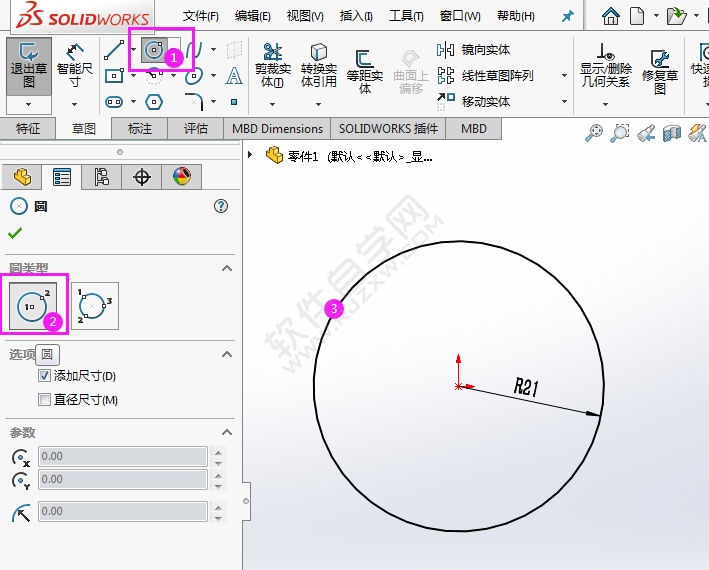
Task: Select the sketch Point tool
Action: point(234,102)
